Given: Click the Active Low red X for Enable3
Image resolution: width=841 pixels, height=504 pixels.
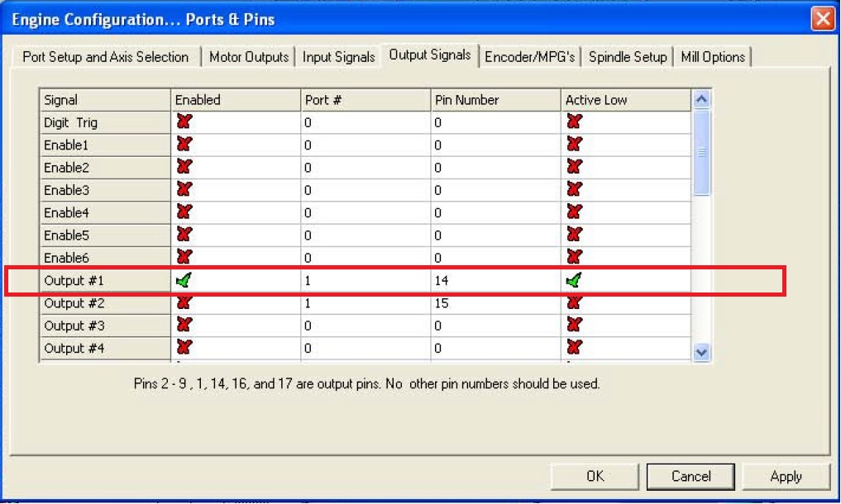Looking at the screenshot, I should tap(574, 189).
